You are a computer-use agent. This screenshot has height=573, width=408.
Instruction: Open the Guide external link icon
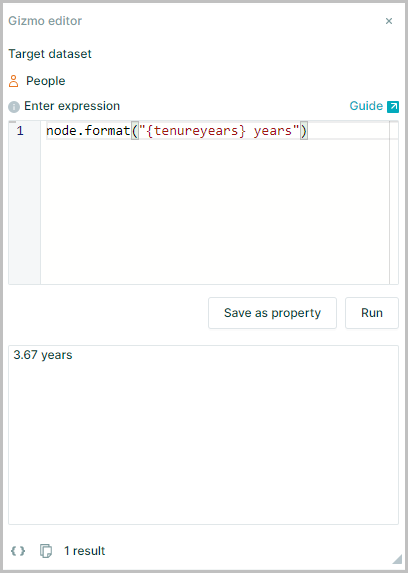(393, 106)
